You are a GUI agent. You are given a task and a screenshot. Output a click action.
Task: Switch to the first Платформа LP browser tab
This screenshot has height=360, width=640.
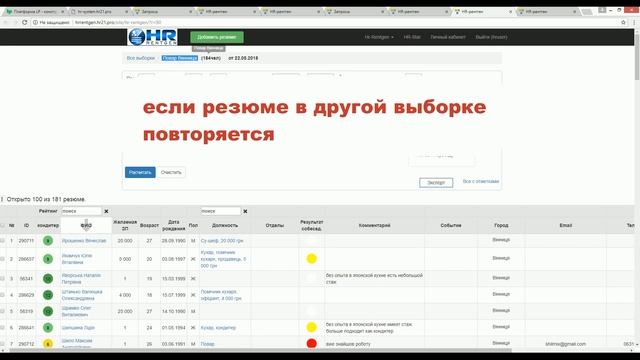coord(35,12)
